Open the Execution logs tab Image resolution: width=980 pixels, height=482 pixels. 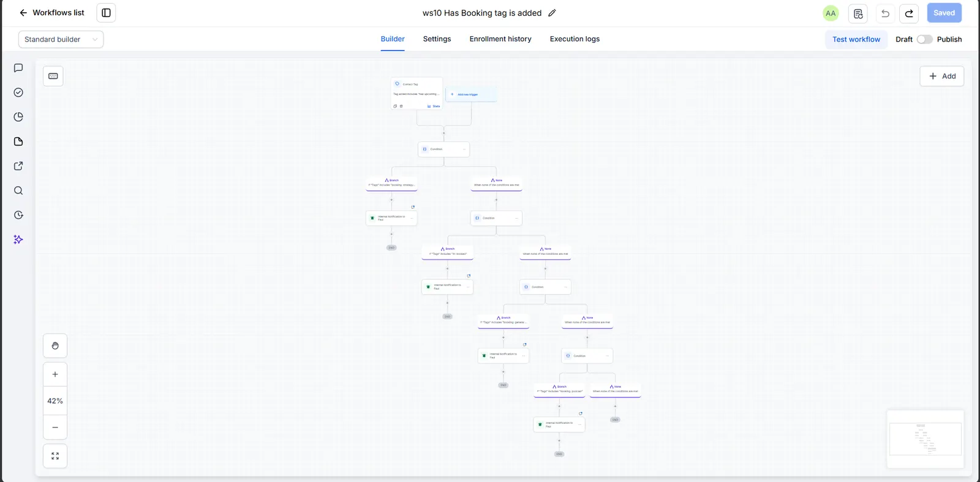coord(575,39)
